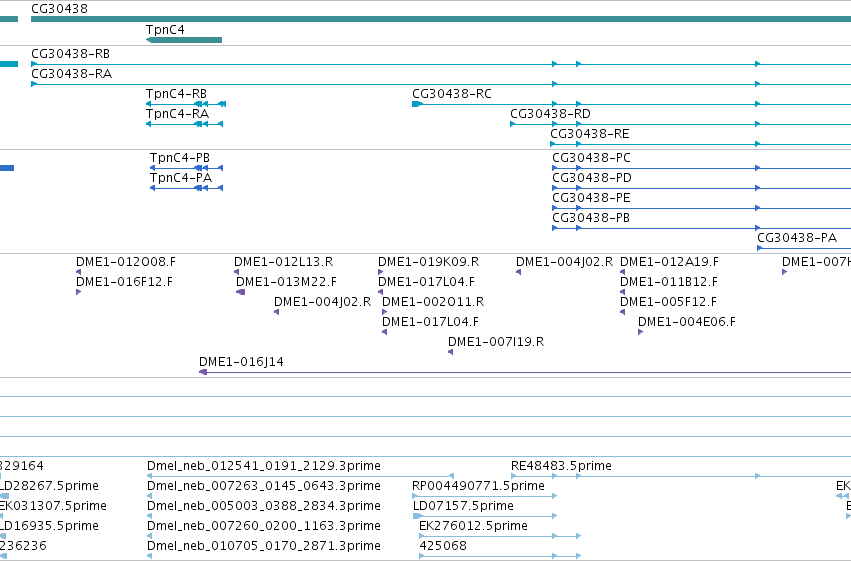This screenshot has height=561, width=851.
Task: Click the DME1-002O11.R clone label
Action: [433, 302]
